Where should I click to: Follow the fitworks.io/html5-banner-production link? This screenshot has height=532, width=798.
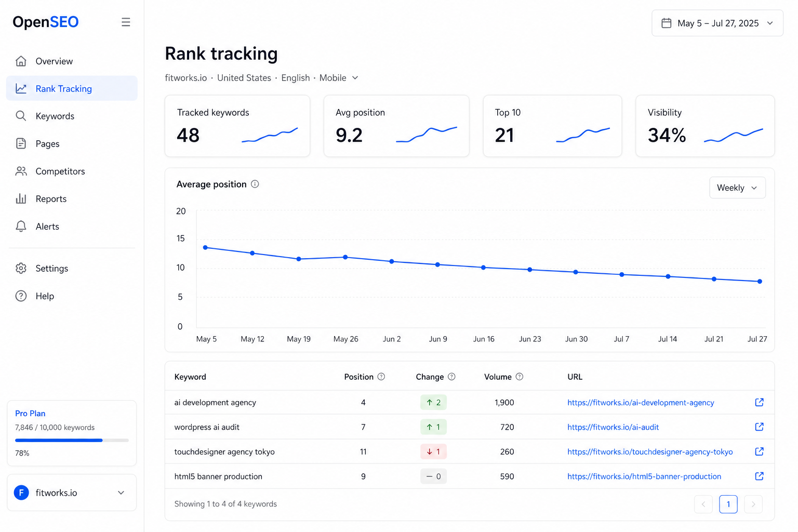pyautogui.click(x=644, y=476)
